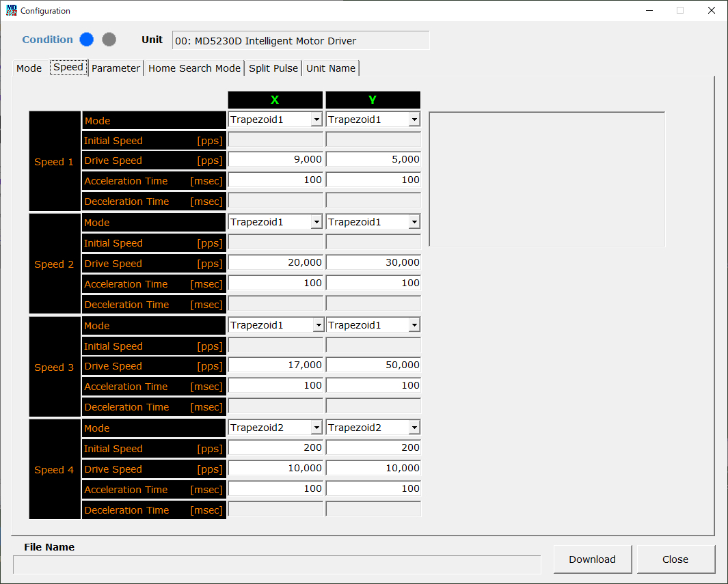Click Speed 1 Drive Speed field for X
Image resolution: width=728 pixels, height=584 pixels.
pyautogui.click(x=275, y=160)
